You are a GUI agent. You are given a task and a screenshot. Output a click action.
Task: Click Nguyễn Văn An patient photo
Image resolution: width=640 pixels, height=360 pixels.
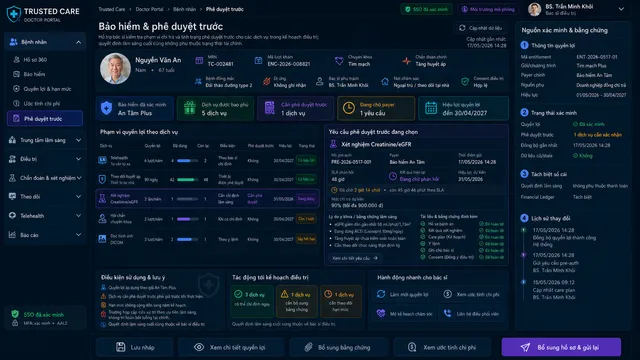tap(116, 69)
